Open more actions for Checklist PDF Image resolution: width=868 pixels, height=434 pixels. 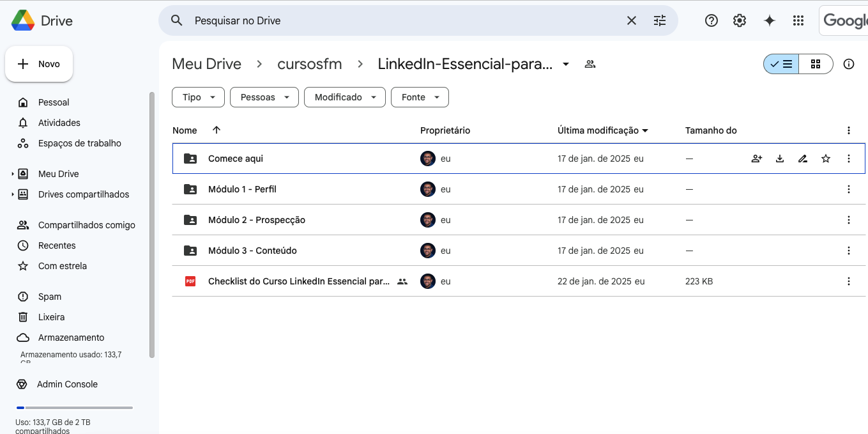tap(849, 281)
